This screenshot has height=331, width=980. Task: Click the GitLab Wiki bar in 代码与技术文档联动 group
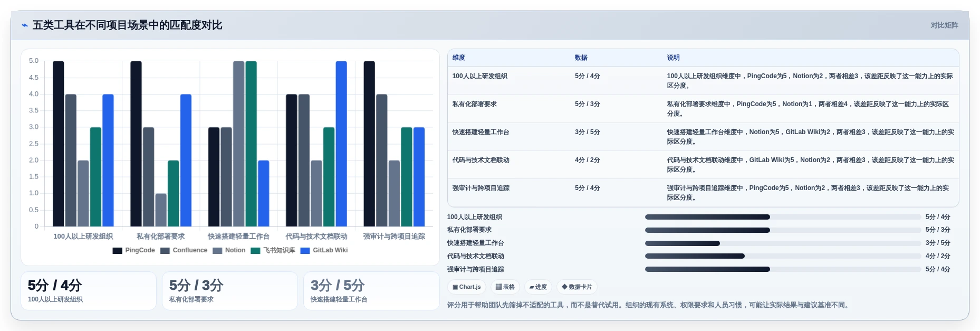coord(341,144)
